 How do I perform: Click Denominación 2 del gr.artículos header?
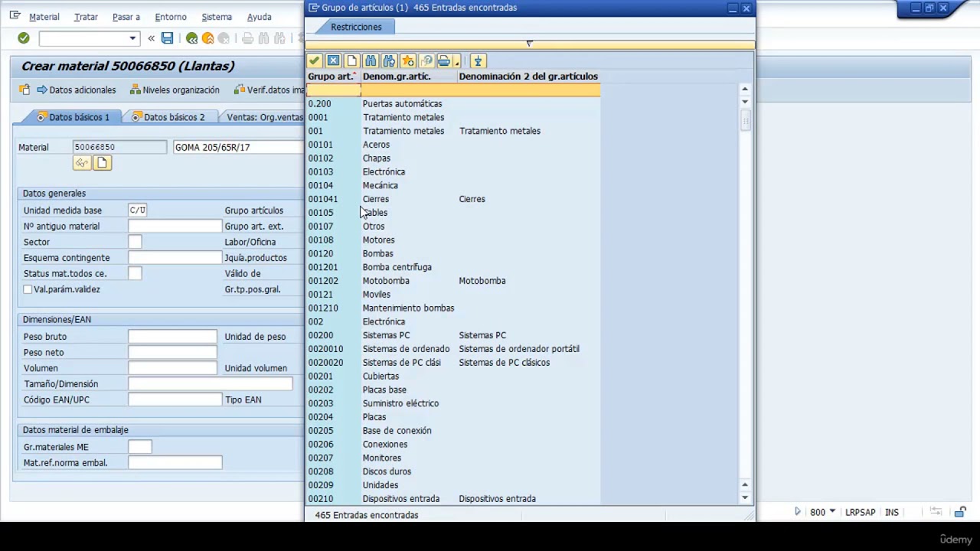click(x=528, y=77)
